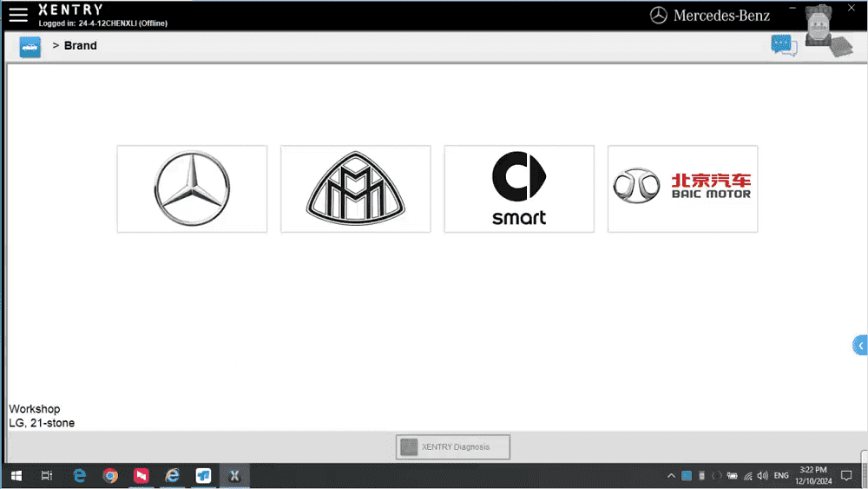Image resolution: width=868 pixels, height=489 pixels.
Task: Open the battery power tray icon
Action: 733,476
